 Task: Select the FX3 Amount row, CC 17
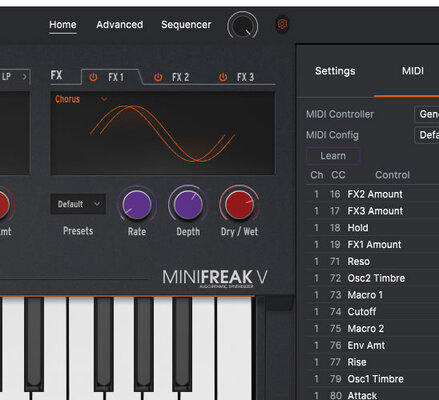tap(372, 211)
